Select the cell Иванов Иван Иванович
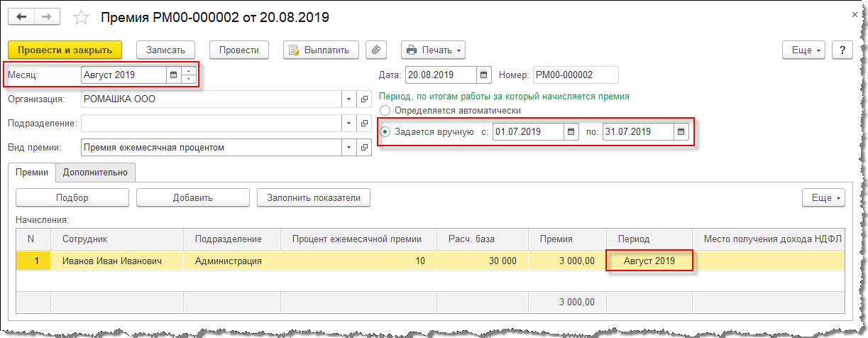This screenshot has height=338, width=868. pyautogui.click(x=117, y=261)
